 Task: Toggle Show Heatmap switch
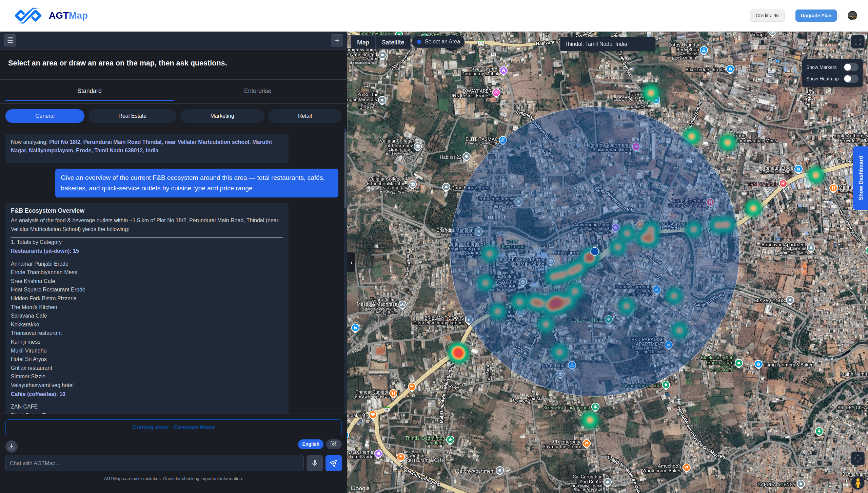click(x=851, y=79)
